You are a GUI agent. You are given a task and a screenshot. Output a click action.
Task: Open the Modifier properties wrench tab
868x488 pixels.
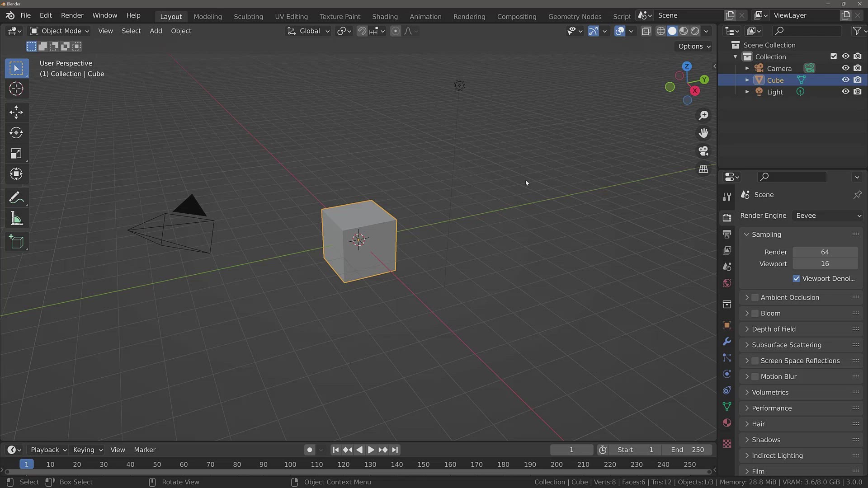point(727,342)
